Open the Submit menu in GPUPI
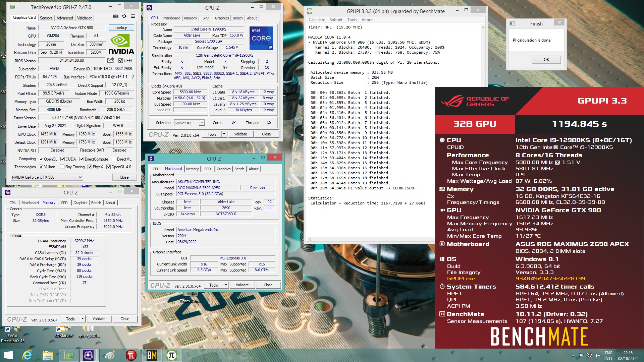The width and height of the screenshot is (644, 362). (336, 20)
